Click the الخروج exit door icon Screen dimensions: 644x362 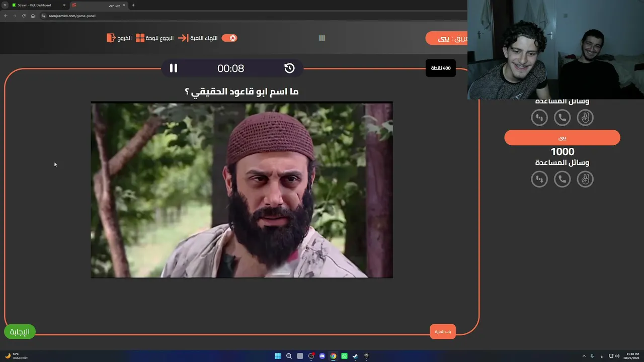pos(111,38)
